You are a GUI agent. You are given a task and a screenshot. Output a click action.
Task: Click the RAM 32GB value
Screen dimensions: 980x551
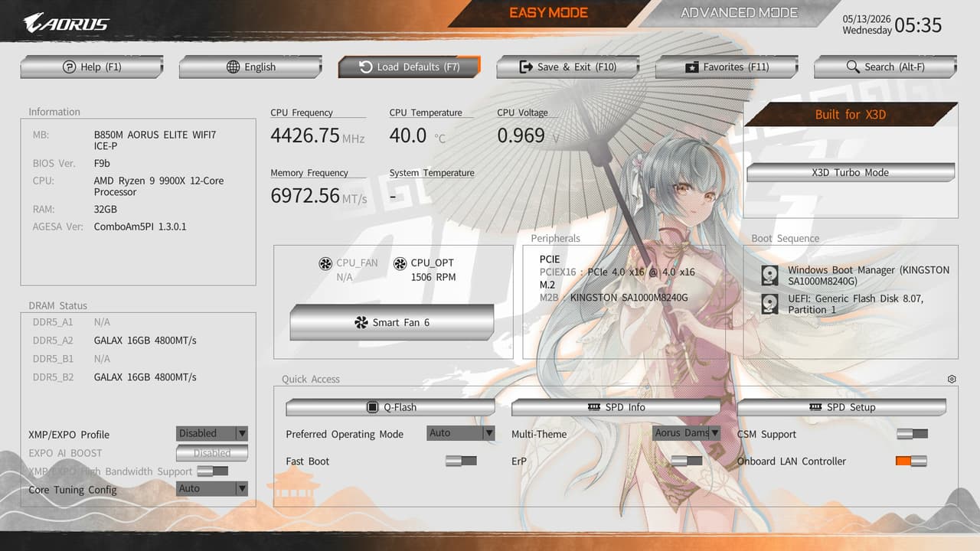[106, 209]
